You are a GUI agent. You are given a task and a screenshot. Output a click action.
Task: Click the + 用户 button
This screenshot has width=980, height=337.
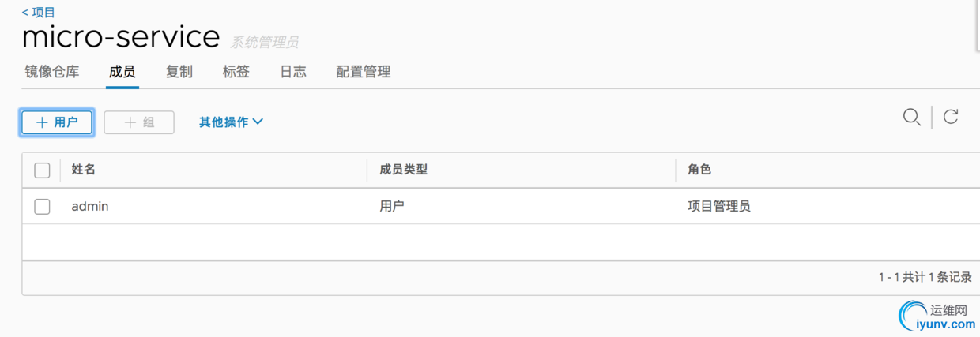pyautogui.click(x=57, y=122)
